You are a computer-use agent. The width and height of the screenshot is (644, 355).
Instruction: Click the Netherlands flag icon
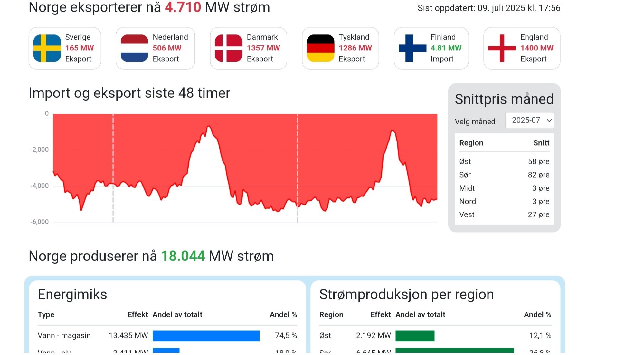[134, 48]
